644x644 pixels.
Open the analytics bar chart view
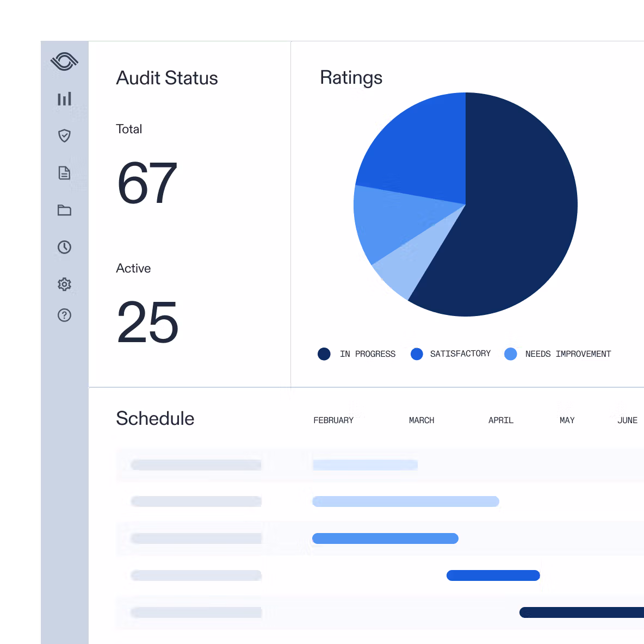[65, 98]
